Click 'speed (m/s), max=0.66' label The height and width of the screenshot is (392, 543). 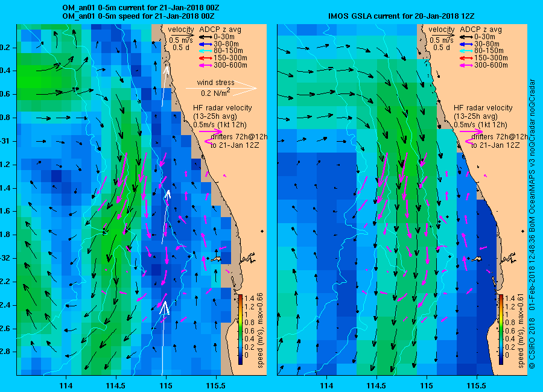[260, 330]
